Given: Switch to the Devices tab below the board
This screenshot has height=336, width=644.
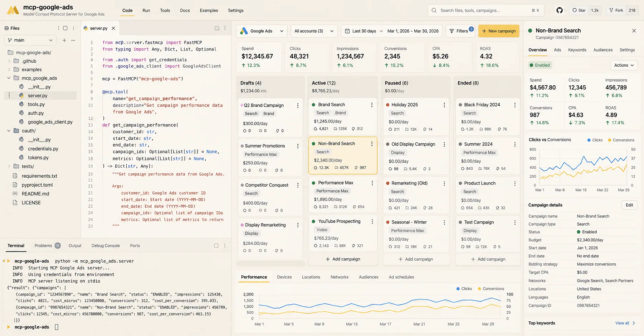Looking at the screenshot, I should click(x=284, y=277).
